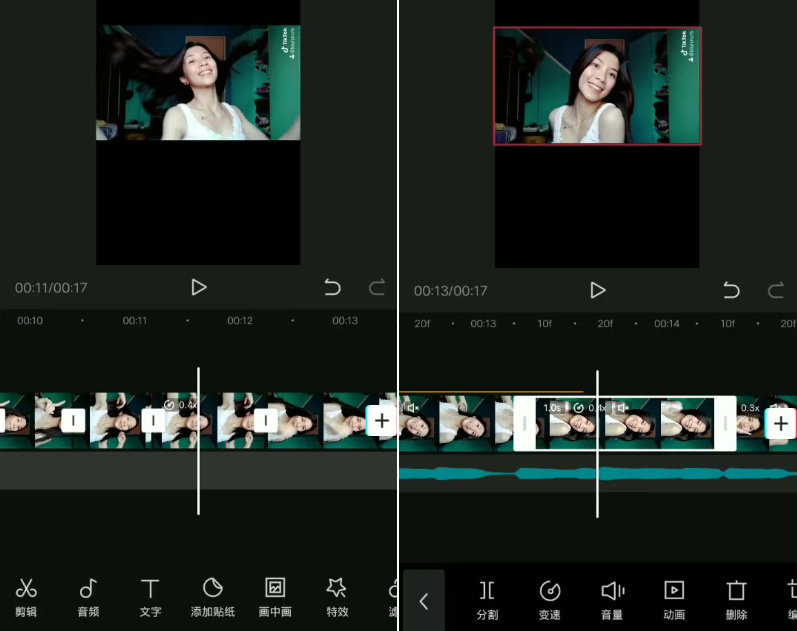Open the 变速 speed control

tap(550, 598)
